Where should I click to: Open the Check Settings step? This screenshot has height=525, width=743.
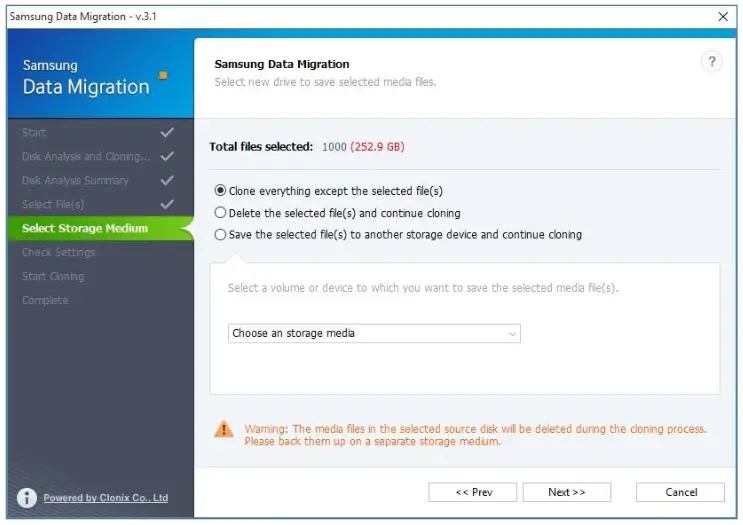tap(58, 252)
